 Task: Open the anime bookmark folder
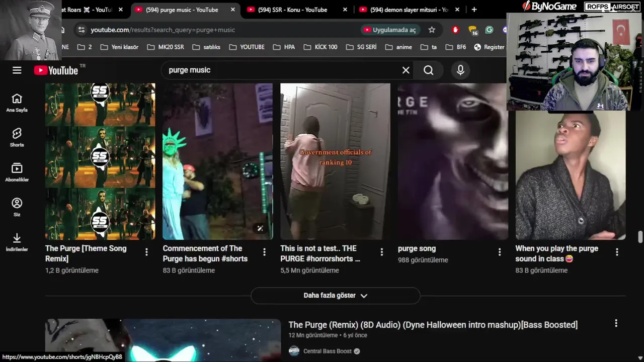[x=398, y=47]
